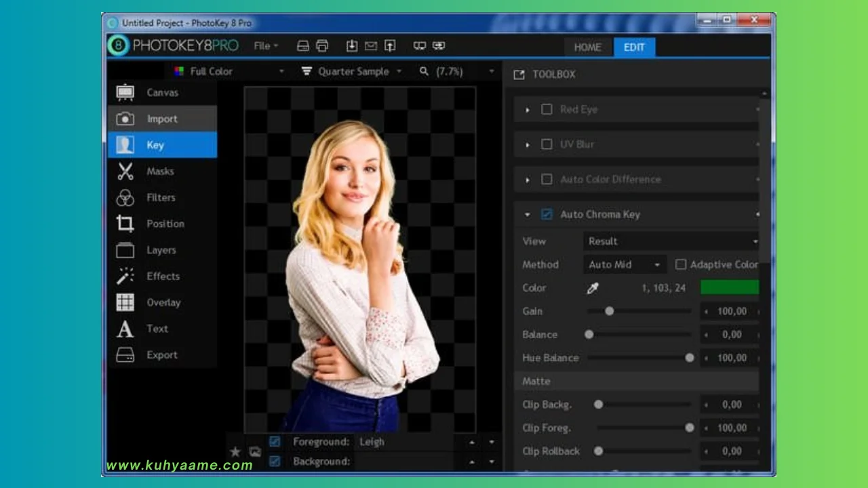Open the Overlay grid icon
The height and width of the screenshot is (488, 868).
pos(125,302)
